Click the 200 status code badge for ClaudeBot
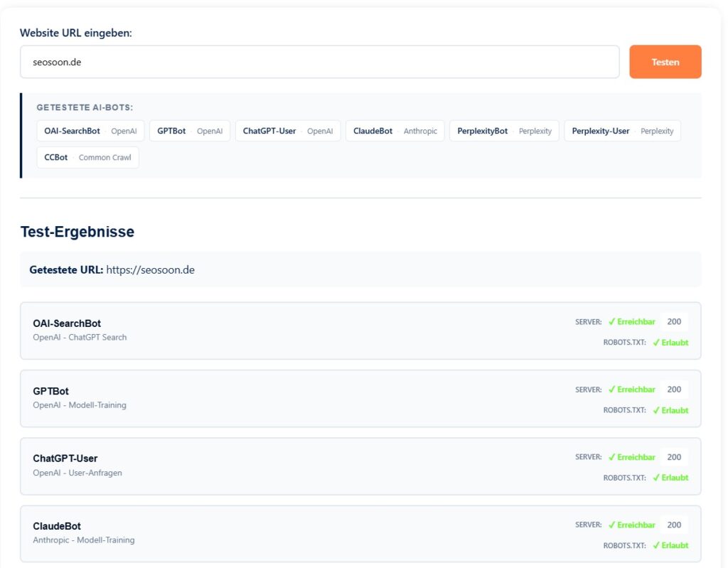The image size is (728, 568). tap(673, 524)
